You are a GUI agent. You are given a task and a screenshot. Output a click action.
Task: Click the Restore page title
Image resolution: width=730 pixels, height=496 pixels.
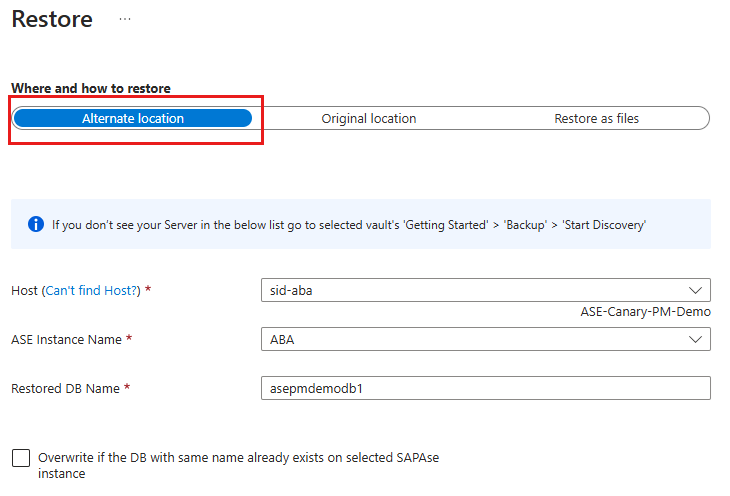pos(52,19)
